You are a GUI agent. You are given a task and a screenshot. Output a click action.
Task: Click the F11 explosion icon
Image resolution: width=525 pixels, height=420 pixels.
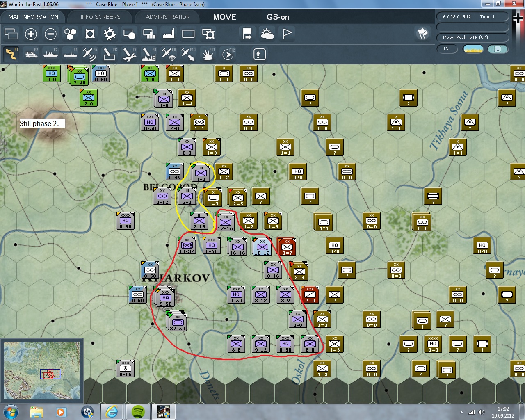click(208, 54)
